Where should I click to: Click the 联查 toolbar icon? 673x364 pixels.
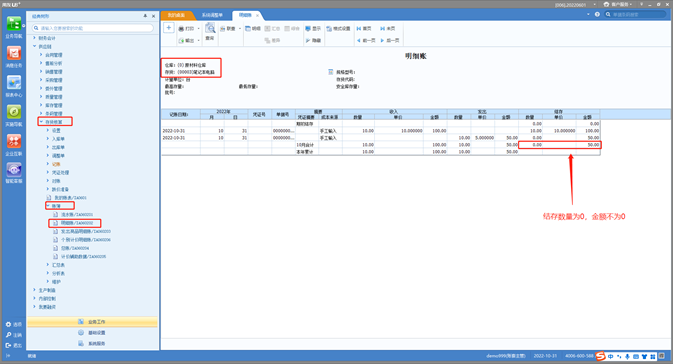[223, 29]
